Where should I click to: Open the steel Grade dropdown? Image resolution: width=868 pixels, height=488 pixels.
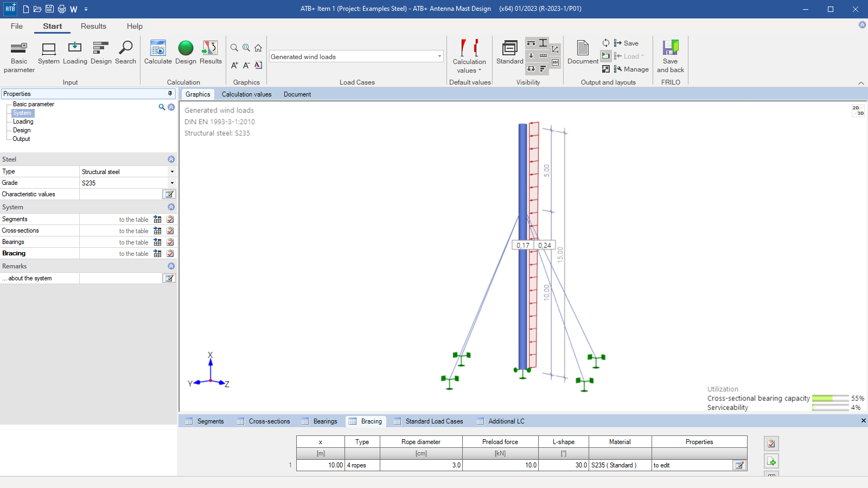[172, 183]
